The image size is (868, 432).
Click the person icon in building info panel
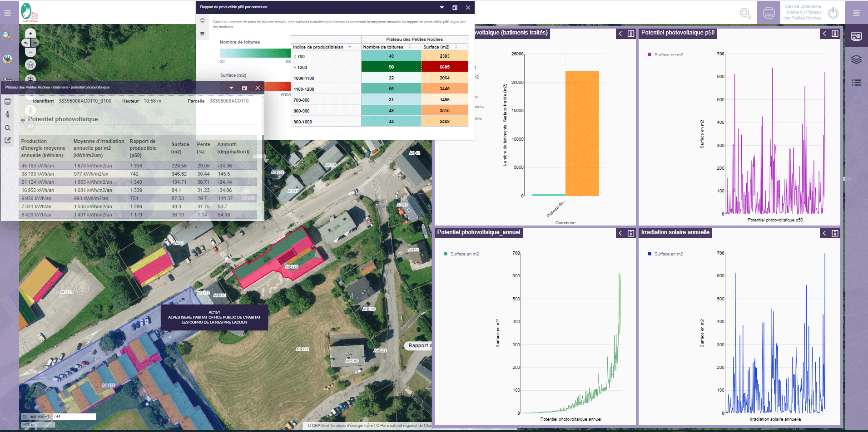(8, 114)
